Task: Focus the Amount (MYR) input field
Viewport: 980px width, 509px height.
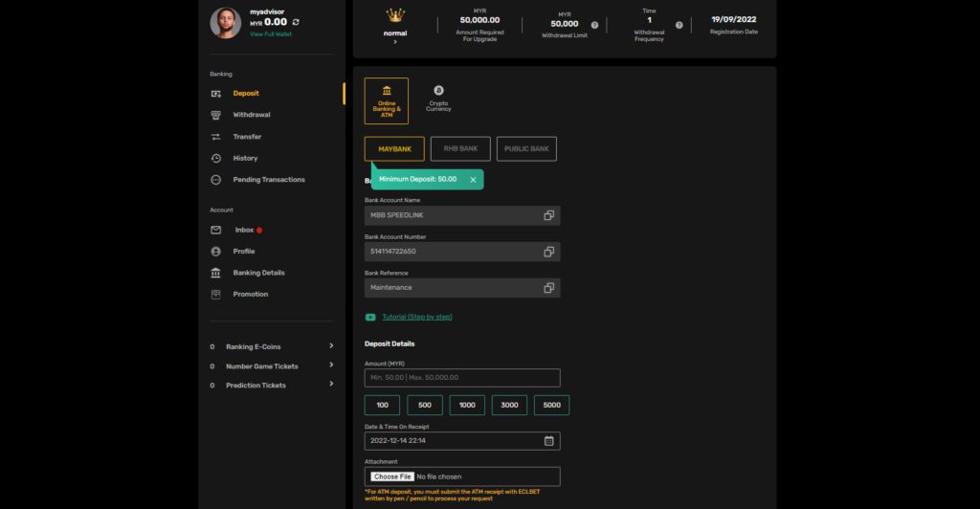Action: click(462, 378)
